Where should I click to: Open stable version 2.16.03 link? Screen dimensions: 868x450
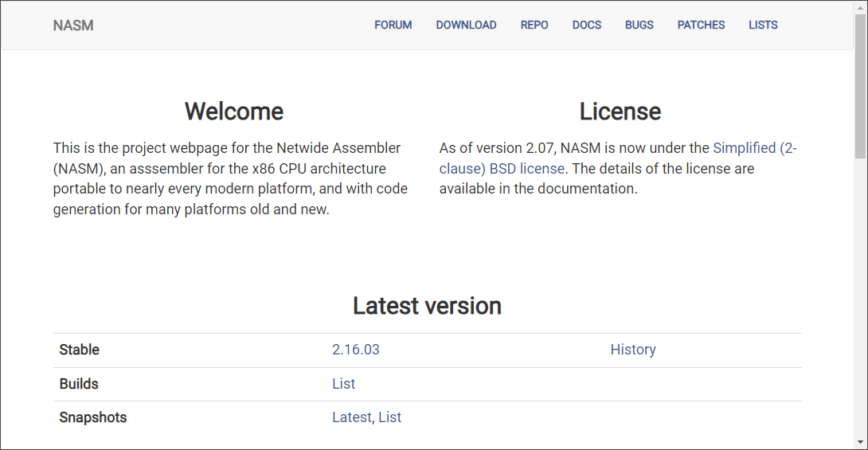tap(356, 350)
